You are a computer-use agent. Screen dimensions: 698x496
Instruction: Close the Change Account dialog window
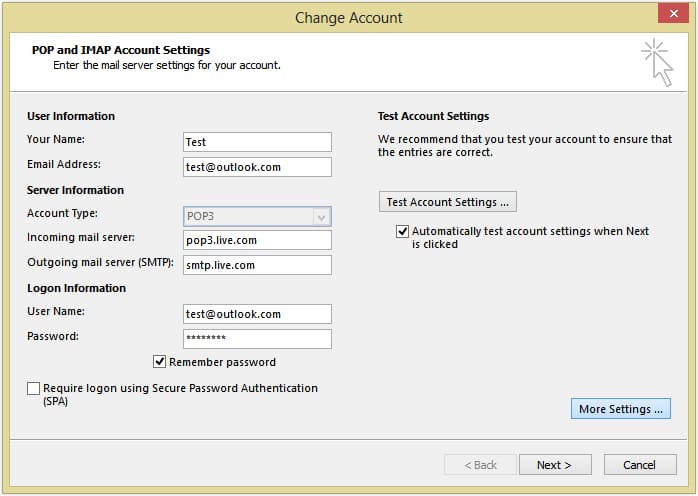click(x=671, y=15)
